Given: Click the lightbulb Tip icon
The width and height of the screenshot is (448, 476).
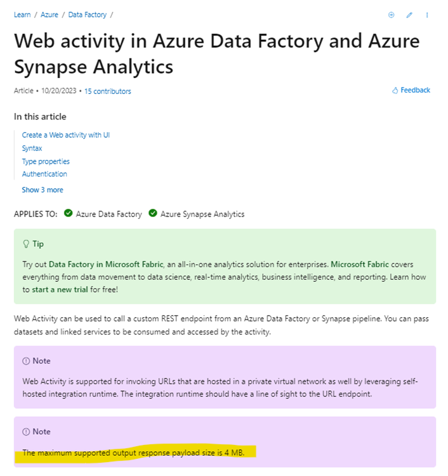Looking at the screenshot, I should coord(26,244).
